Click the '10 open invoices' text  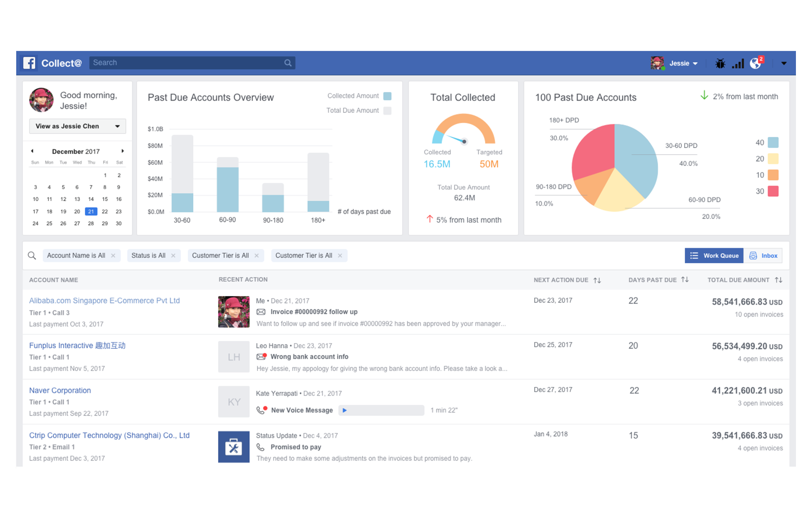click(759, 314)
